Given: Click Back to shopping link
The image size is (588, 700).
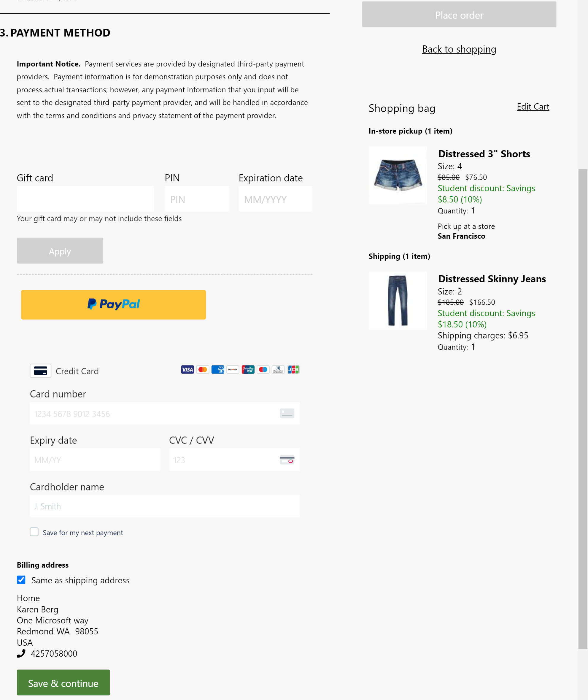Looking at the screenshot, I should (459, 49).
